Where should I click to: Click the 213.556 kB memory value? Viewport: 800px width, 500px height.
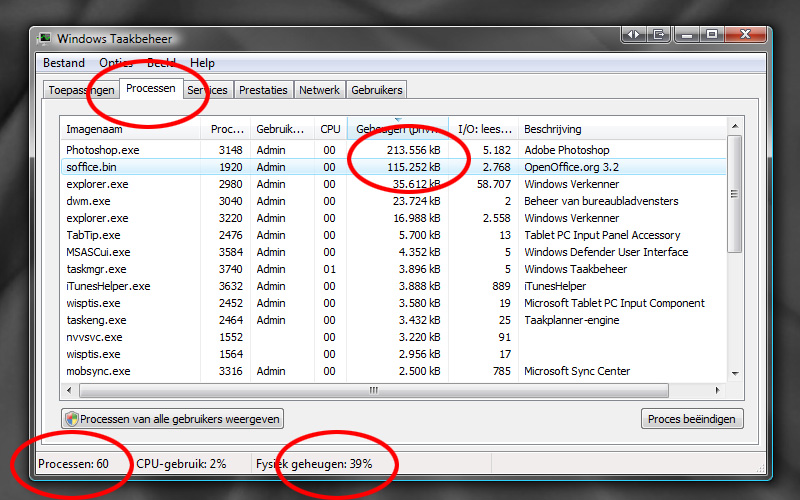[x=413, y=150]
